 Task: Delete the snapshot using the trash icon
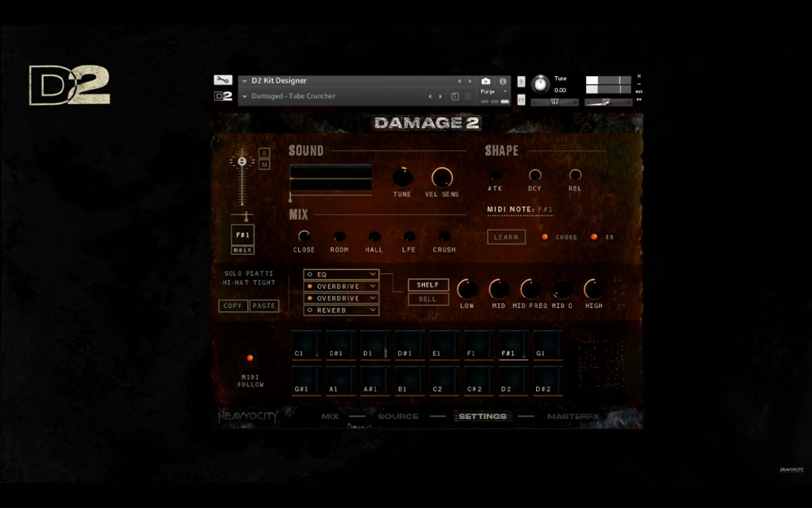coord(468,96)
